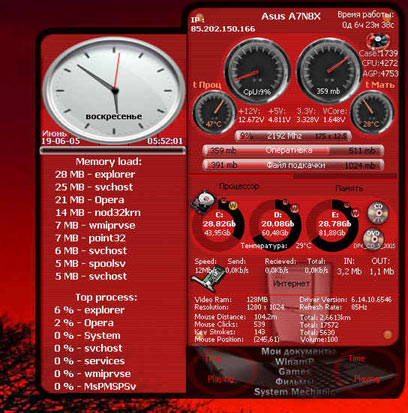Select the 14 MB - nod32krn memory row
408x413 pixels.
98,212
